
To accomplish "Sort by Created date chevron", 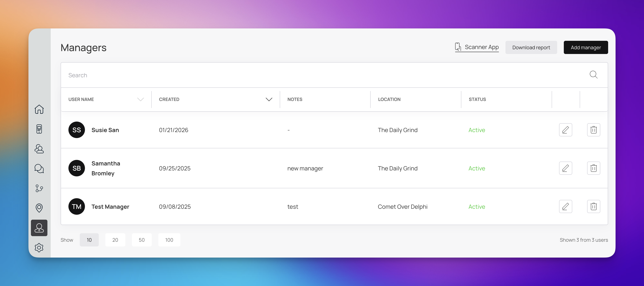I will (269, 99).
